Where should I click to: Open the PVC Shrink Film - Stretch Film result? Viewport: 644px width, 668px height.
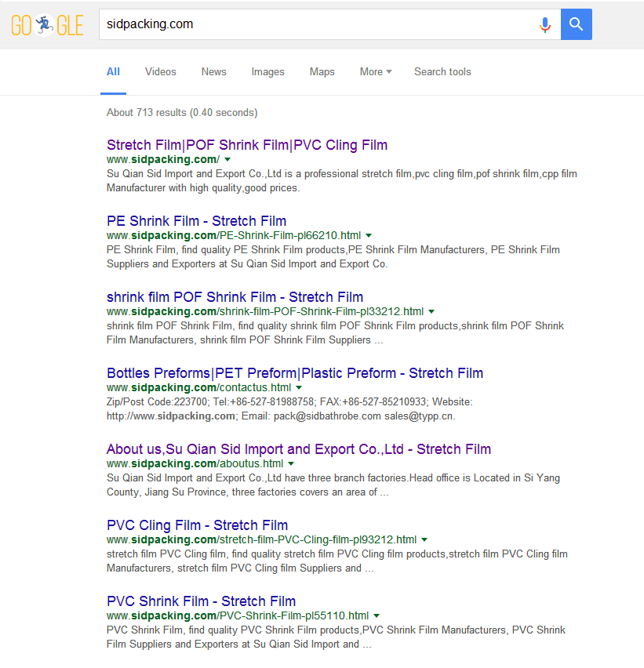(x=201, y=601)
